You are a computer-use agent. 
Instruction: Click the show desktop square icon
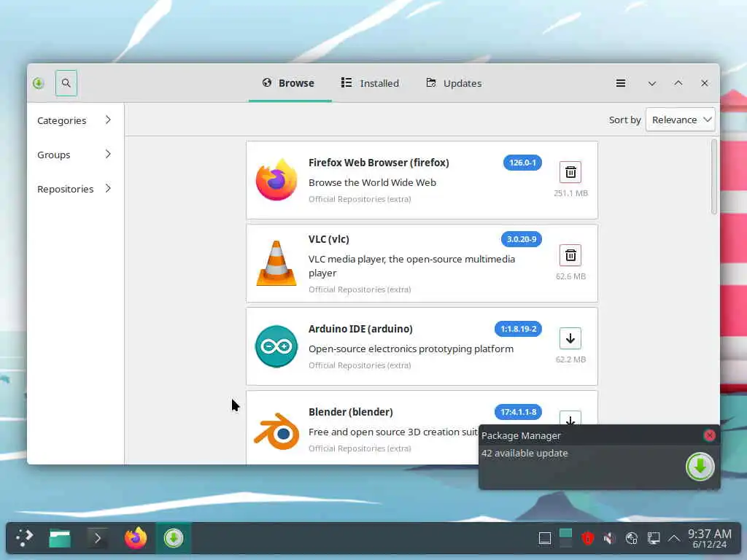click(x=544, y=539)
